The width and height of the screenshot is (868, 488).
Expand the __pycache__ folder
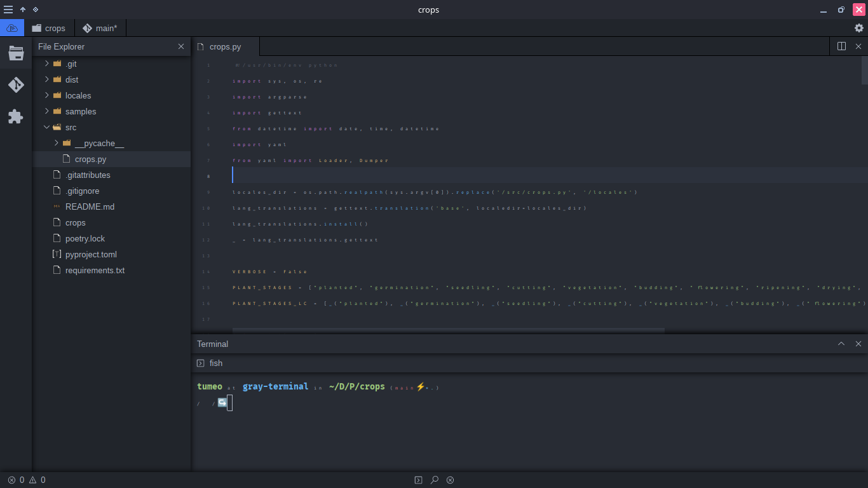tap(56, 143)
